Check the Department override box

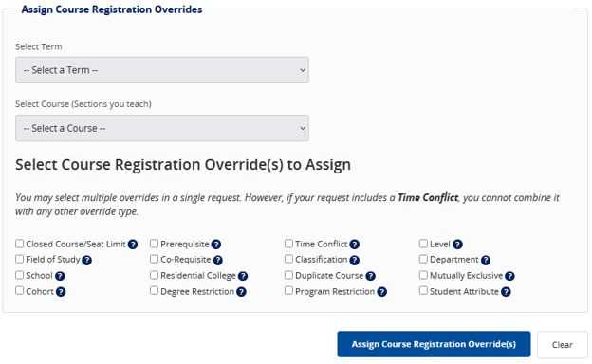(x=423, y=259)
